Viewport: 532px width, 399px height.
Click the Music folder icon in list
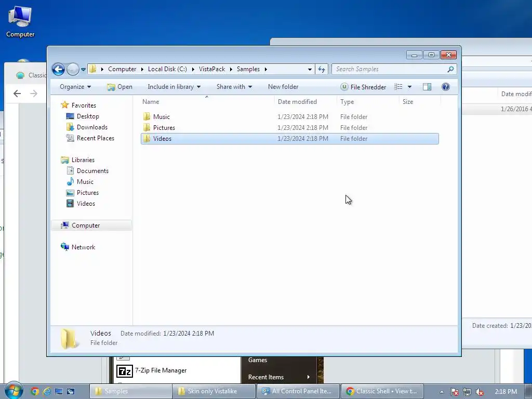coord(147,117)
